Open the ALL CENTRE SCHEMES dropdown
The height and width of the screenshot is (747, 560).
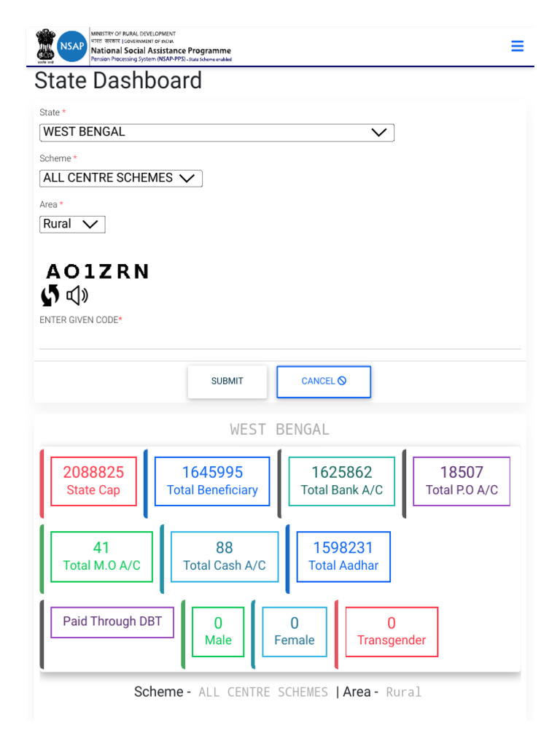pyautogui.click(x=121, y=178)
